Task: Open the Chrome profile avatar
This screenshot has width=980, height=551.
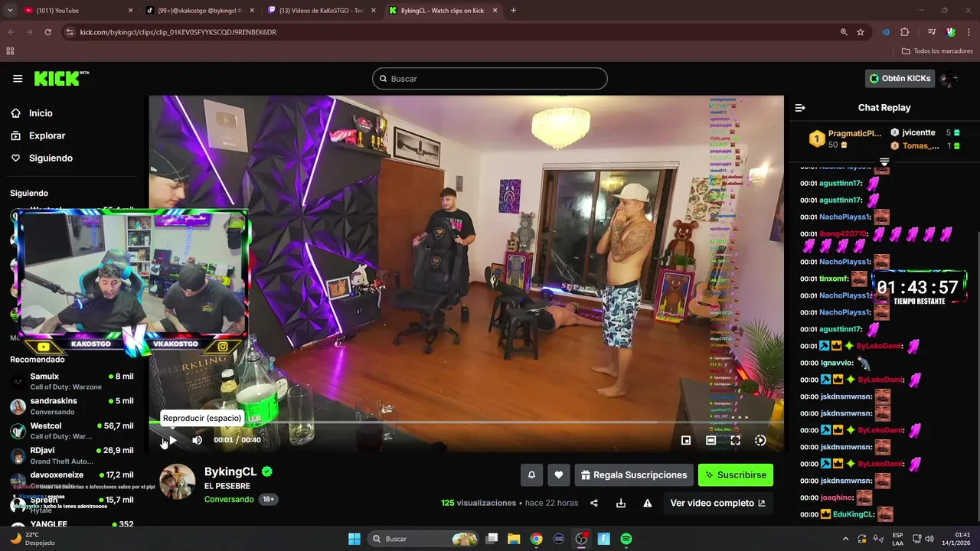Action: point(950,32)
